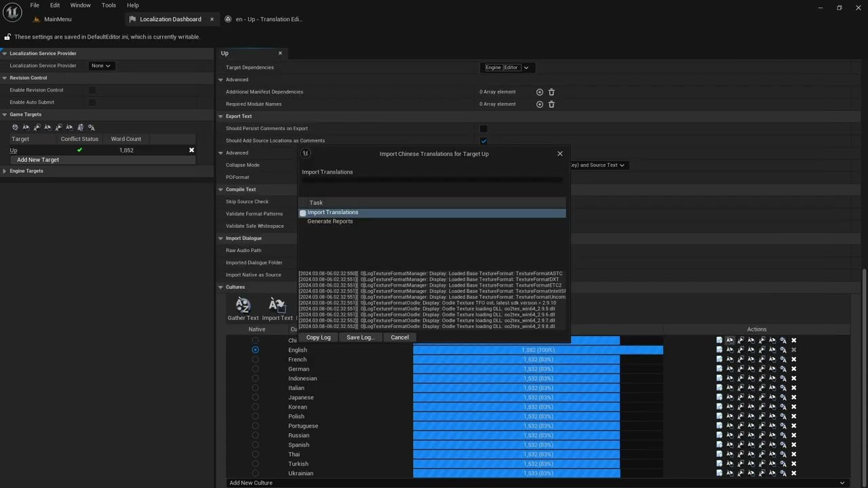Close the Import Chinese Translations dialog

tap(560, 154)
